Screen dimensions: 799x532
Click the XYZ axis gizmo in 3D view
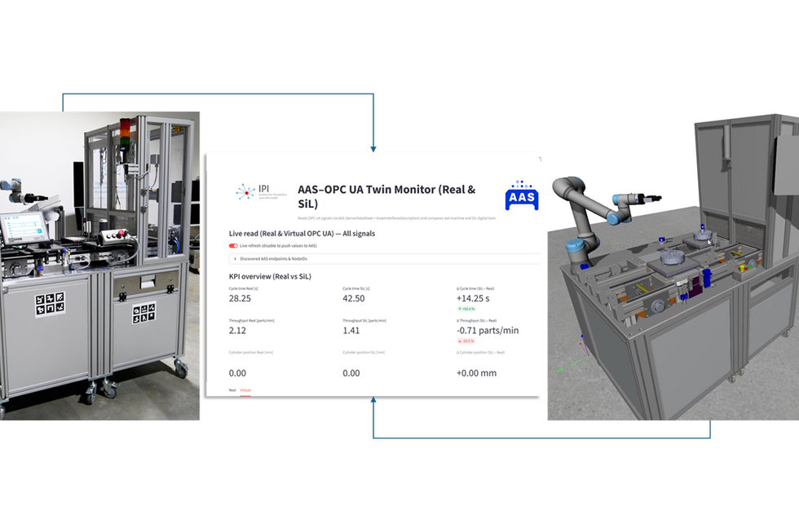click(581, 340)
